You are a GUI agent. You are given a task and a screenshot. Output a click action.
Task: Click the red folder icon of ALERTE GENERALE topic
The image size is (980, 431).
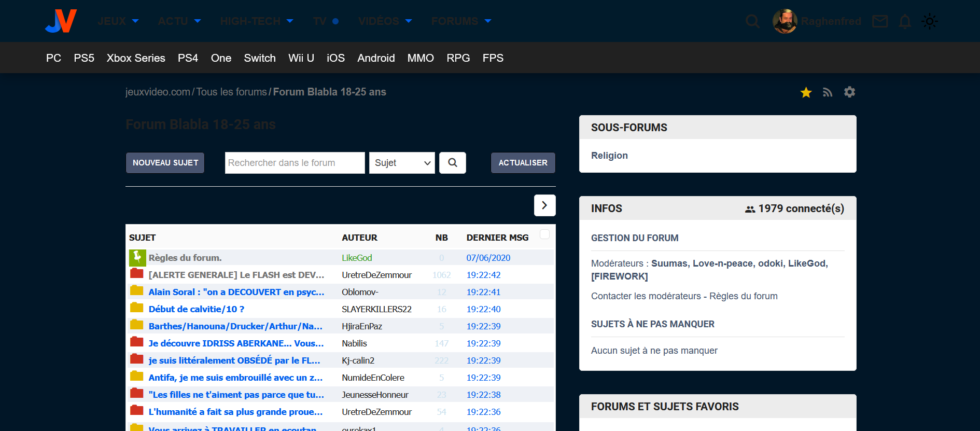pos(137,273)
